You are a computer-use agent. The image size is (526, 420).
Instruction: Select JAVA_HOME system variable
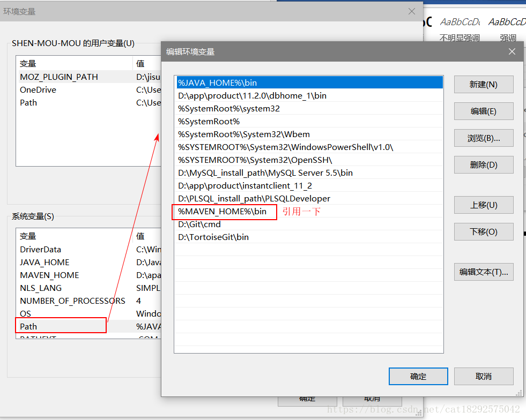point(89,262)
